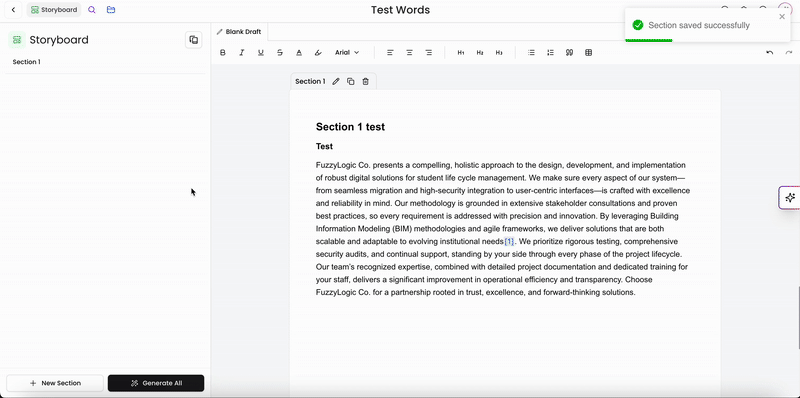Click the New Section button
This screenshot has height=398, width=800.
(x=55, y=383)
